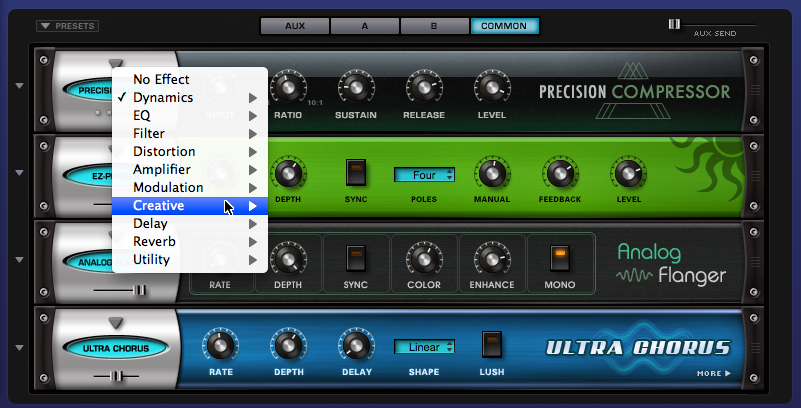The image size is (801, 408).
Task: Switch to the AUX tab
Action: [295, 26]
